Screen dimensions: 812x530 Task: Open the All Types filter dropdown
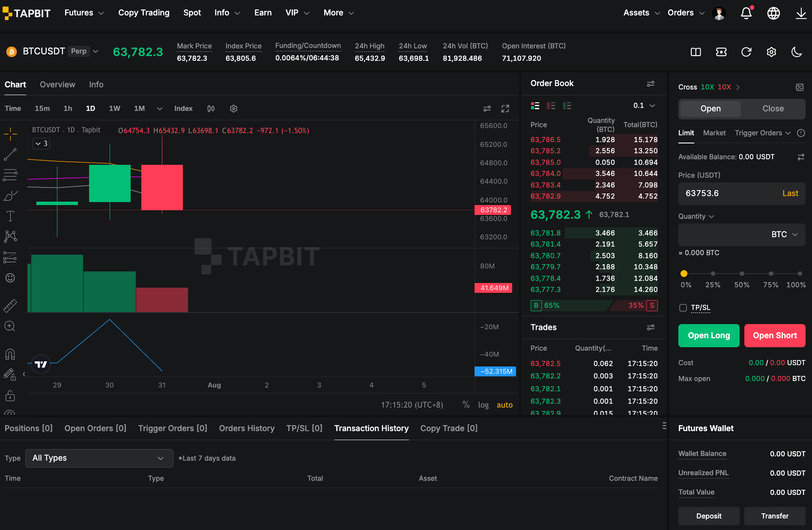tap(99, 458)
